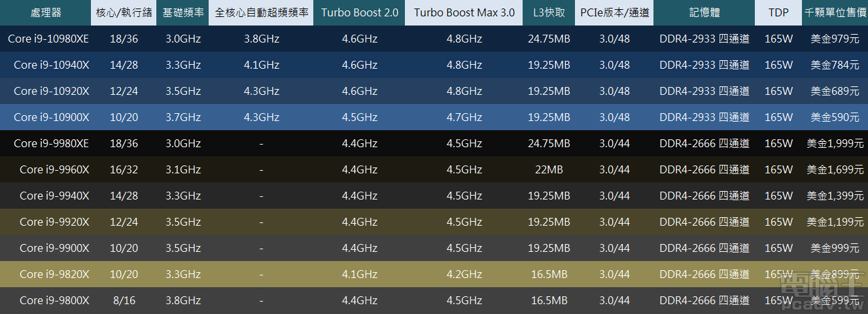The width and height of the screenshot is (868, 314).
Task: Click the 4.5GHz Turbo Boost 2.0 of i9-10900X
Action: click(359, 117)
